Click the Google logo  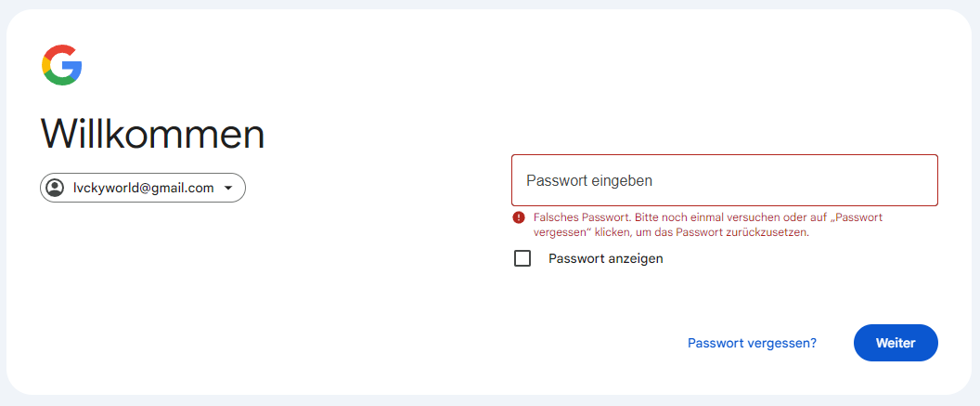(62, 65)
